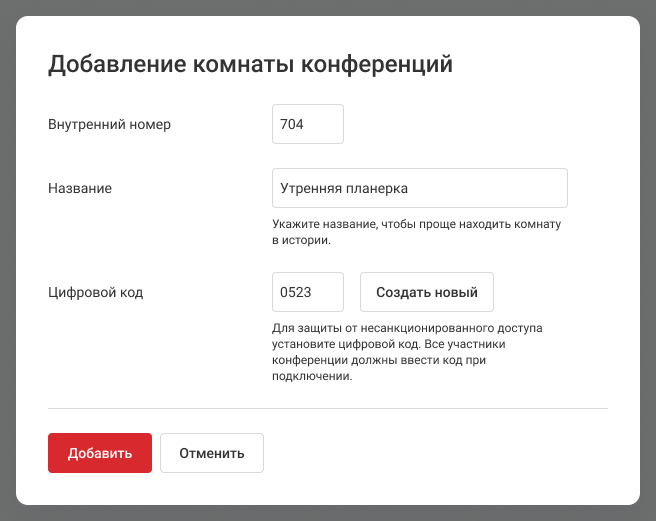Click the 704 number in the extension field
This screenshot has width=656, height=521.
(292, 124)
